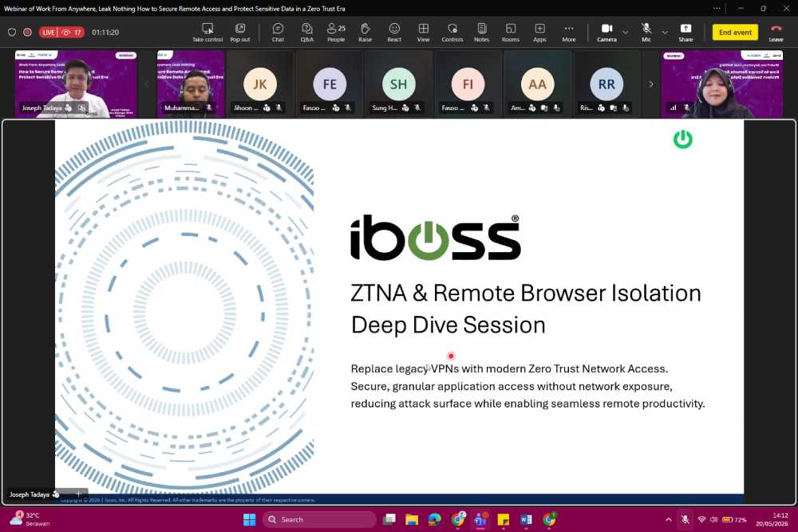Select the FE participant tile
Viewport: 798px width, 532px height.
click(x=330, y=84)
